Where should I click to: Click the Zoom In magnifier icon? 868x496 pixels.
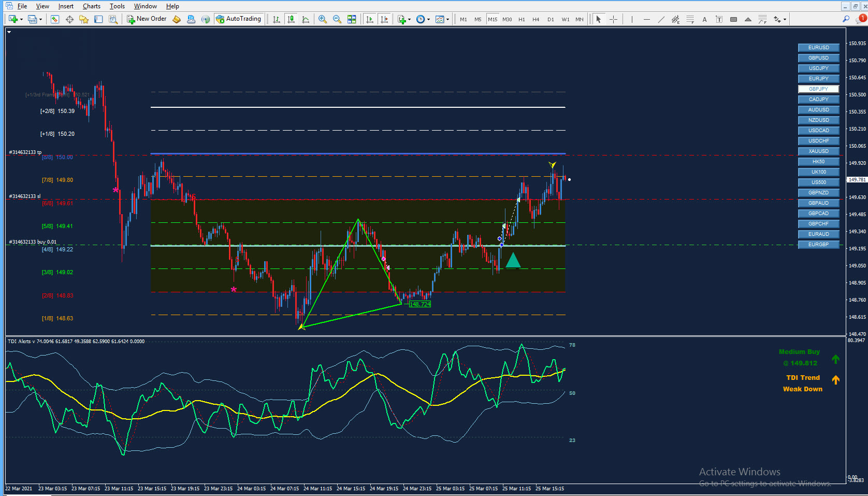pos(323,19)
